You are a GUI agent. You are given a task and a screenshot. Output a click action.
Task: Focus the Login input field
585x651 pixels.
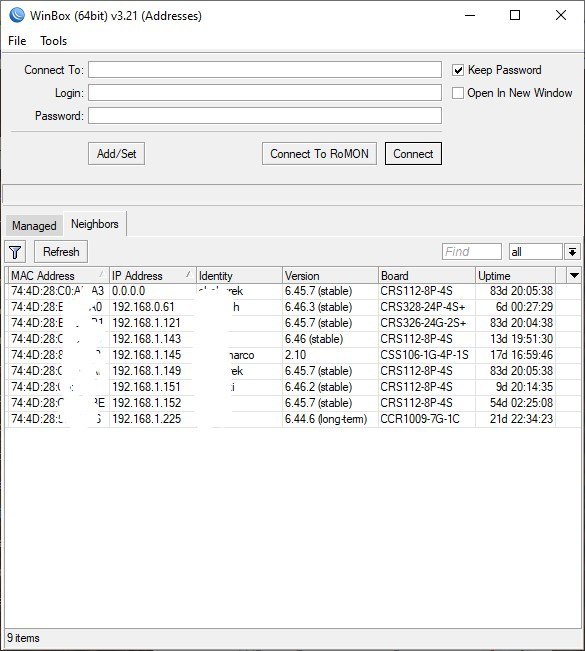(264, 93)
